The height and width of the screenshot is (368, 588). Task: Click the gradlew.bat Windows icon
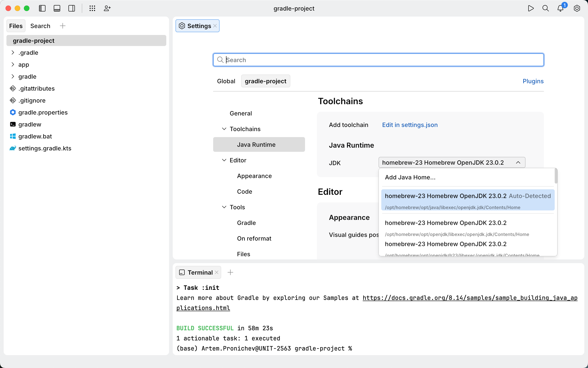13,136
